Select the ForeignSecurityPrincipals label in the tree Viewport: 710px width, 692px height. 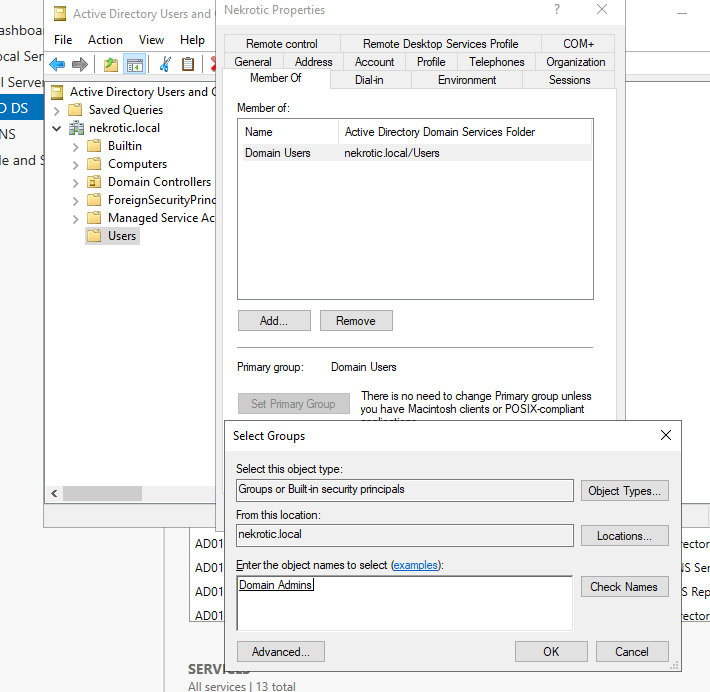[x=162, y=200]
